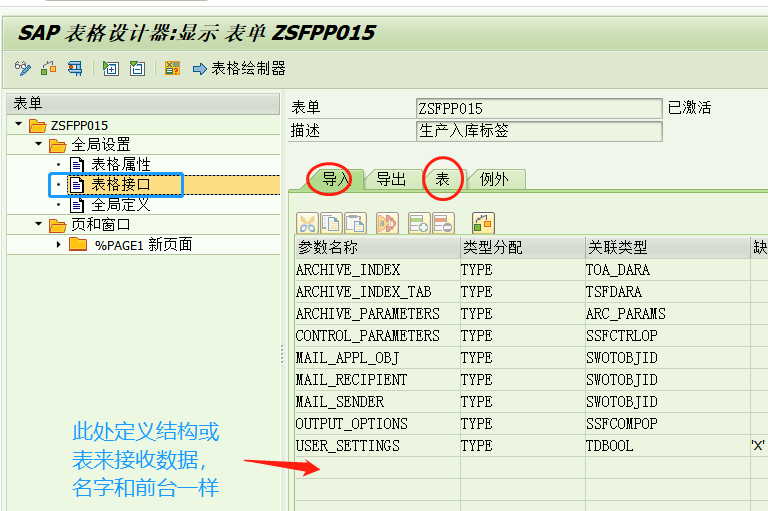The height and width of the screenshot is (511, 768).
Task: Toggle display/change mode with glasses-pencil icon
Action: tap(23, 68)
